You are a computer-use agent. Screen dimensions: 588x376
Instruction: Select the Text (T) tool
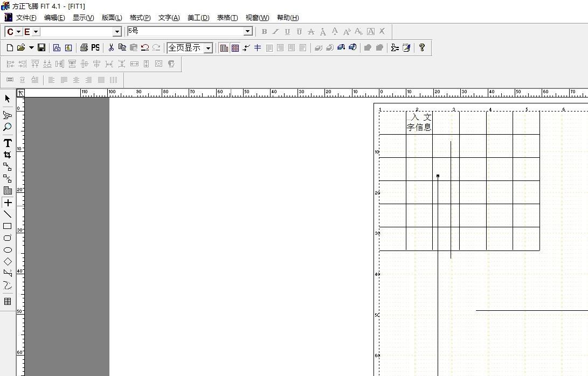[8, 143]
